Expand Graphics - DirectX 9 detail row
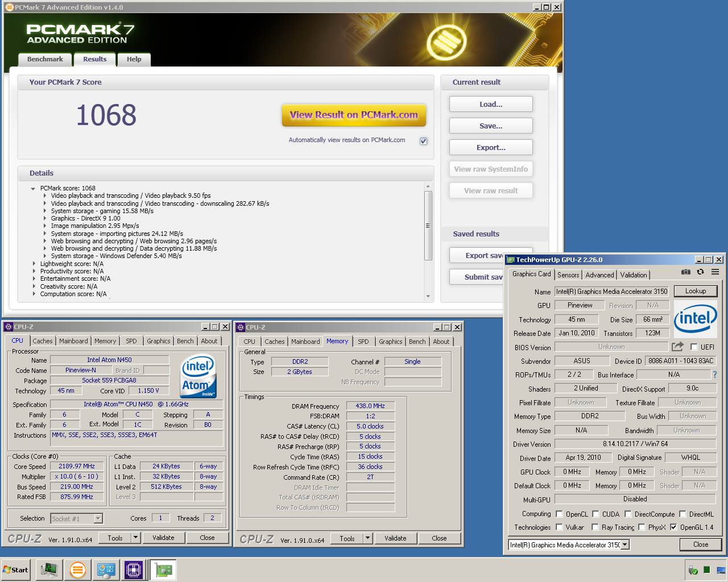This screenshot has height=582, width=728. click(45, 218)
